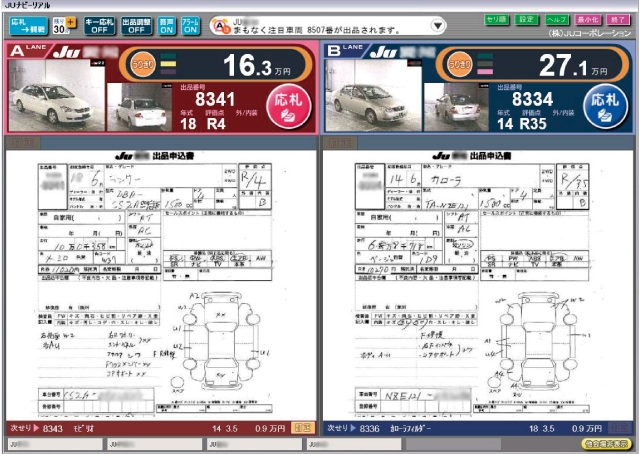Click the JU logo in B lane header
Image resolution: width=640 pixels, height=454 pixels.
384,52
